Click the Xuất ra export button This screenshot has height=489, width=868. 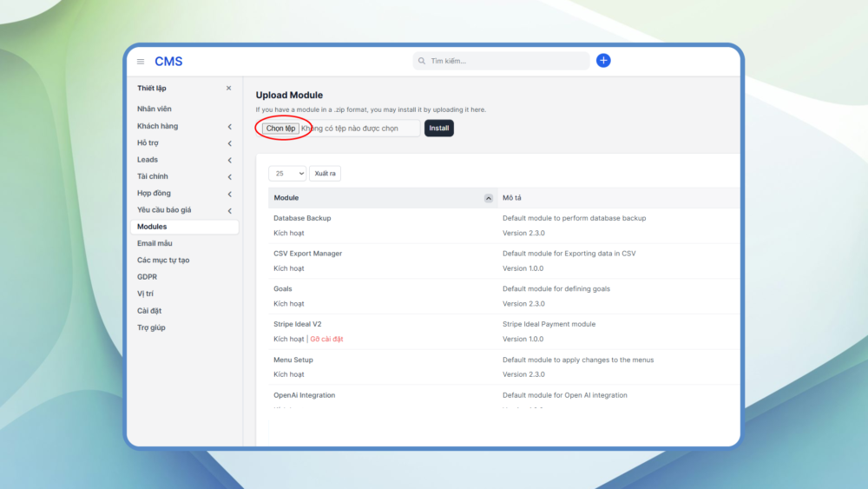(325, 174)
